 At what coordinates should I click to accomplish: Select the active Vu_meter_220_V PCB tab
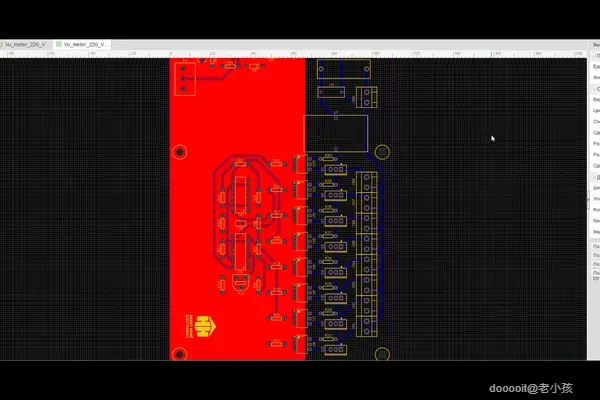coord(82,44)
